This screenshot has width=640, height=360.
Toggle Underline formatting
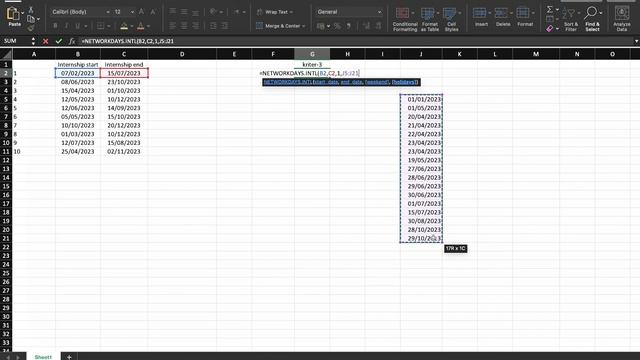point(78,26)
